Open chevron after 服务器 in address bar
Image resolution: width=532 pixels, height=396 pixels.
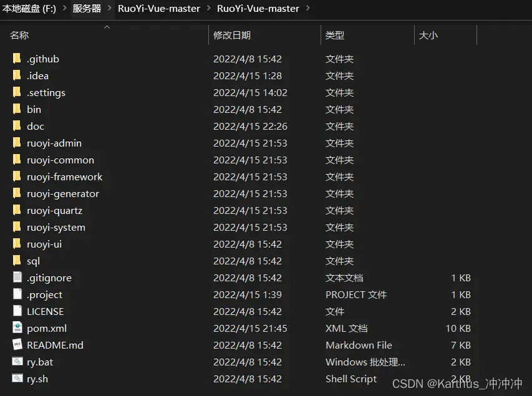point(110,9)
